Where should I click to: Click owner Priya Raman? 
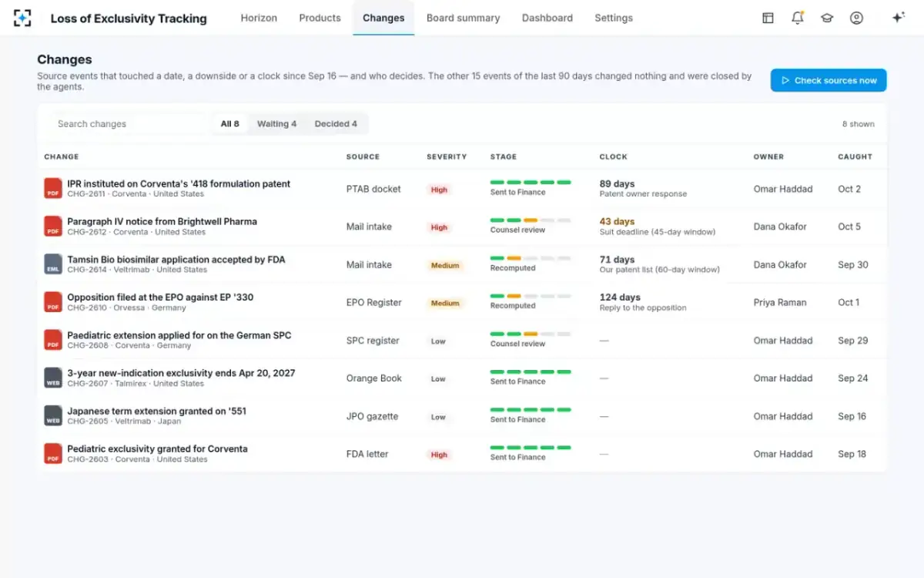780,303
